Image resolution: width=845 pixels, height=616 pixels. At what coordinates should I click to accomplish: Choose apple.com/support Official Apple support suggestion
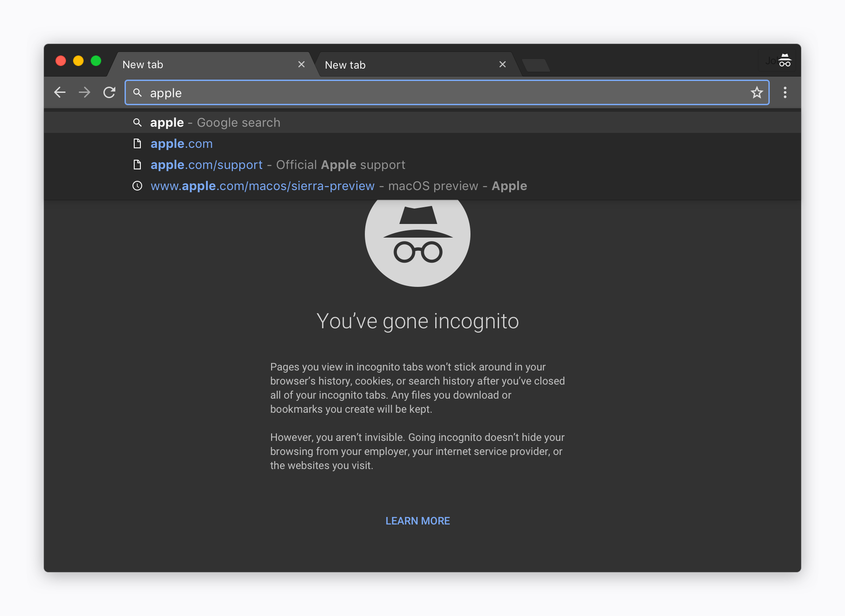[x=422, y=165]
